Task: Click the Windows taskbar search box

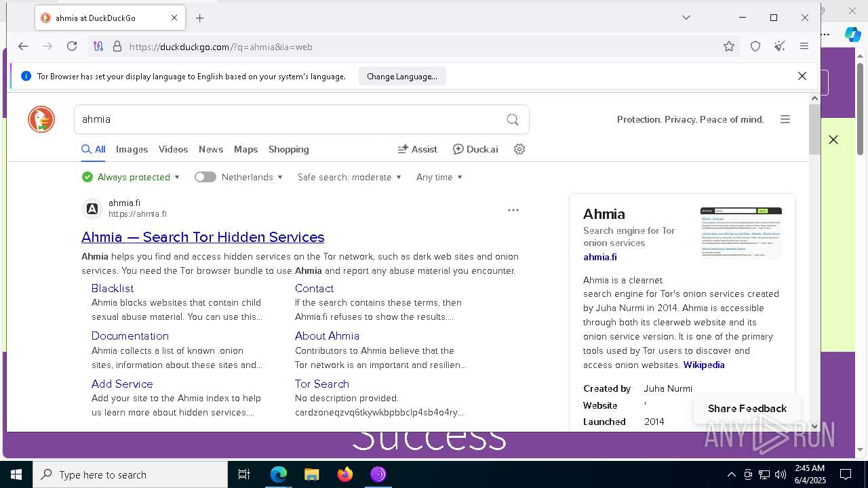Action: (130, 474)
